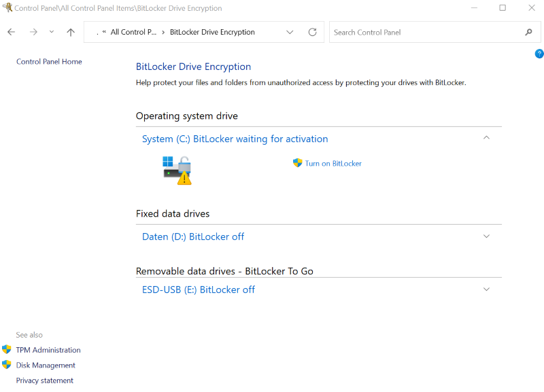Click the Back navigation arrow
544x392 pixels.
point(11,32)
